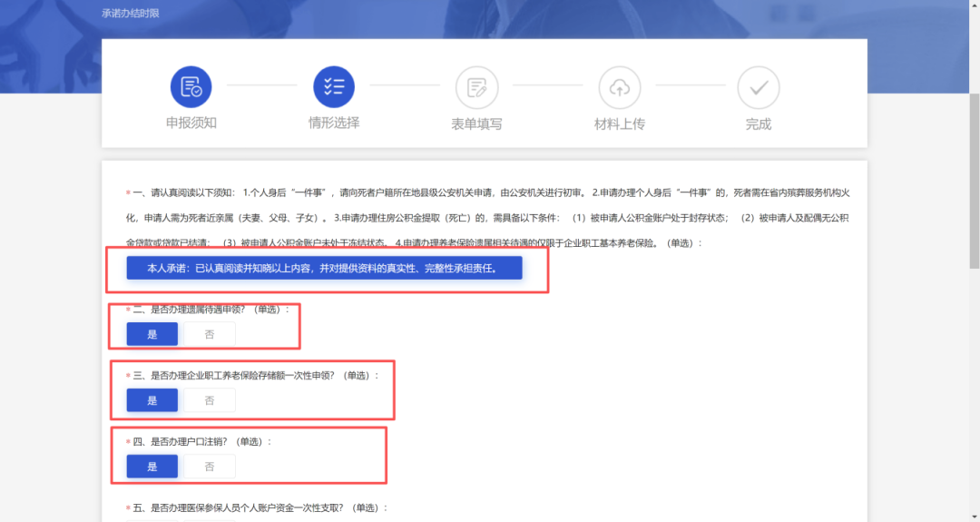Click the 申报须知 step label
This screenshot has height=522, width=980.
click(x=191, y=123)
